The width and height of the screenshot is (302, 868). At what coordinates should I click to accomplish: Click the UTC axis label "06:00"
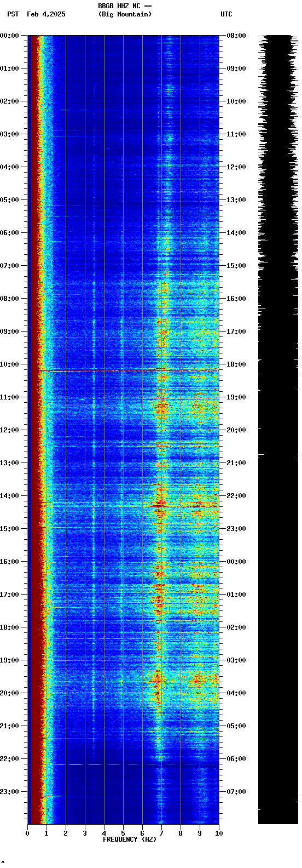tap(236, 759)
